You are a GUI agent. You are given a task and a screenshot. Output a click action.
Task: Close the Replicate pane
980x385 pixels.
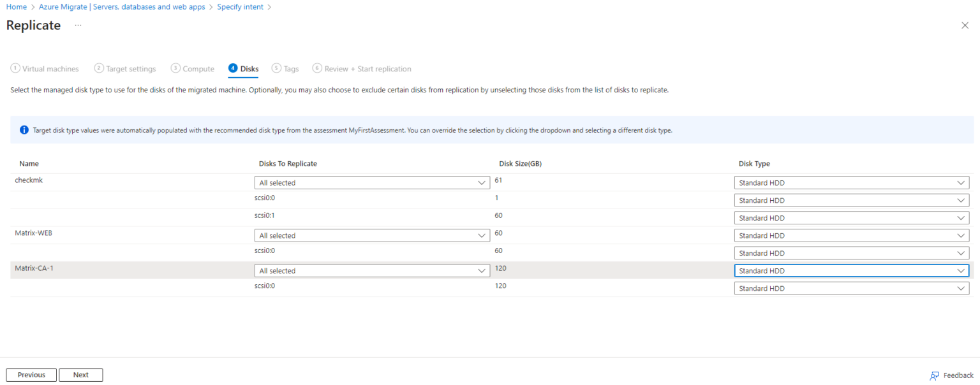(965, 25)
